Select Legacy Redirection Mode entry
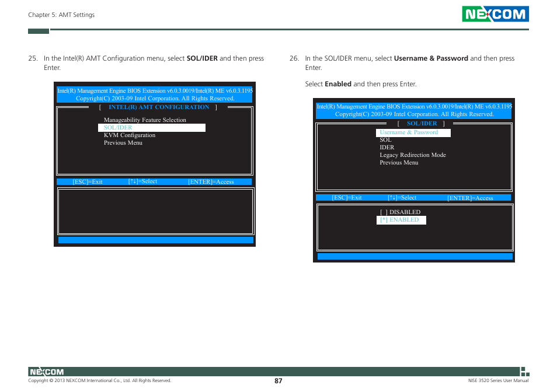 pyautogui.click(x=413, y=155)
